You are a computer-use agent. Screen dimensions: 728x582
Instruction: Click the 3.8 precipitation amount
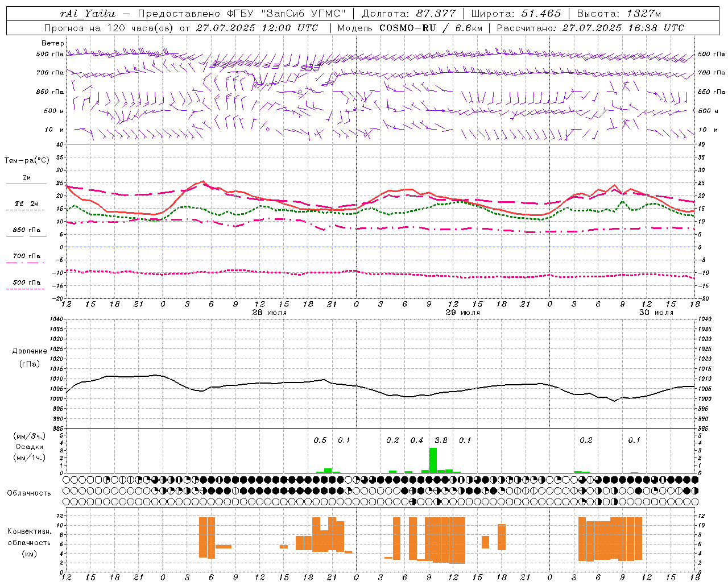(441, 440)
